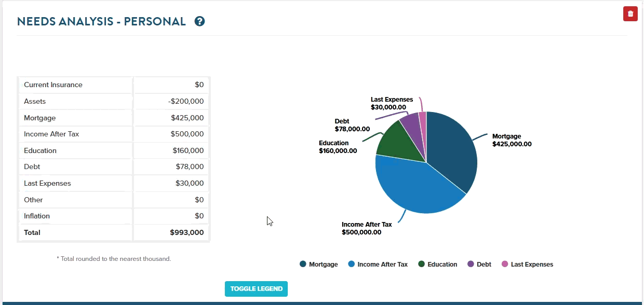Click the Inflation row in table
The height and width of the screenshot is (305, 644).
[x=75, y=216]
